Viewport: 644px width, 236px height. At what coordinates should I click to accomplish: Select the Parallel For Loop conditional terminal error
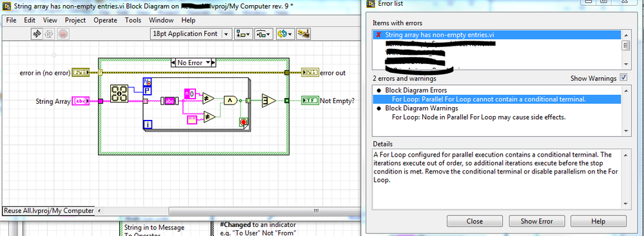489,99
